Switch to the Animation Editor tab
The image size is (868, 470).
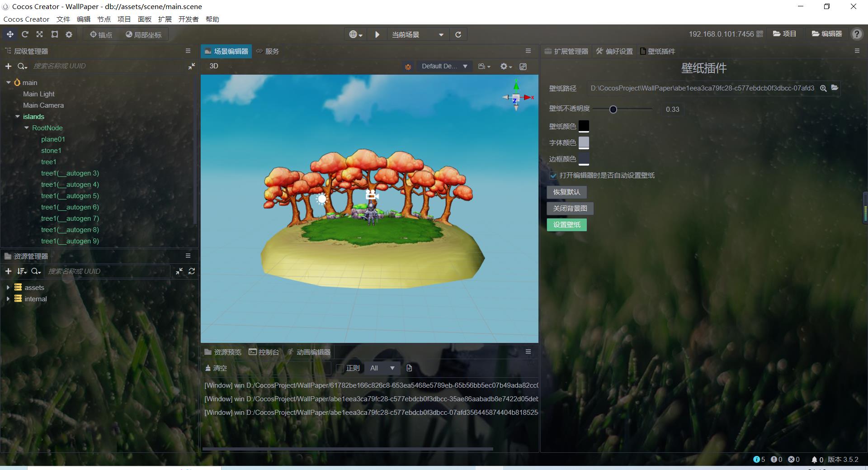[309, 352]
